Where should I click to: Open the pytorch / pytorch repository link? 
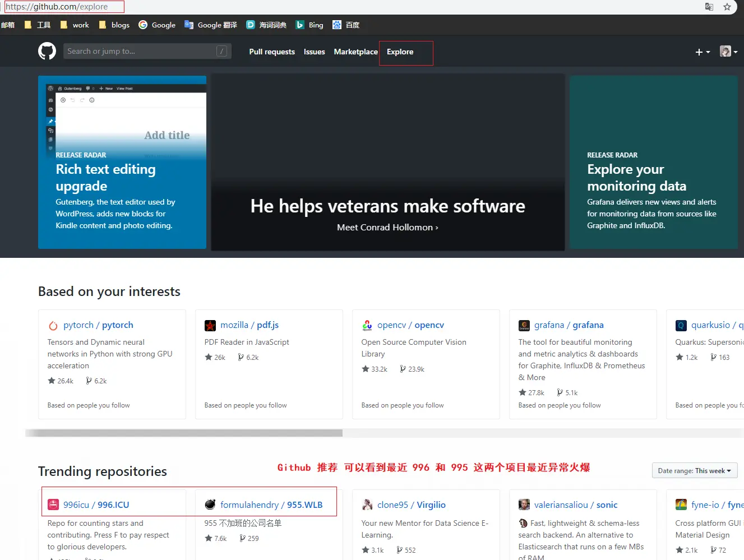pos(98,325)
